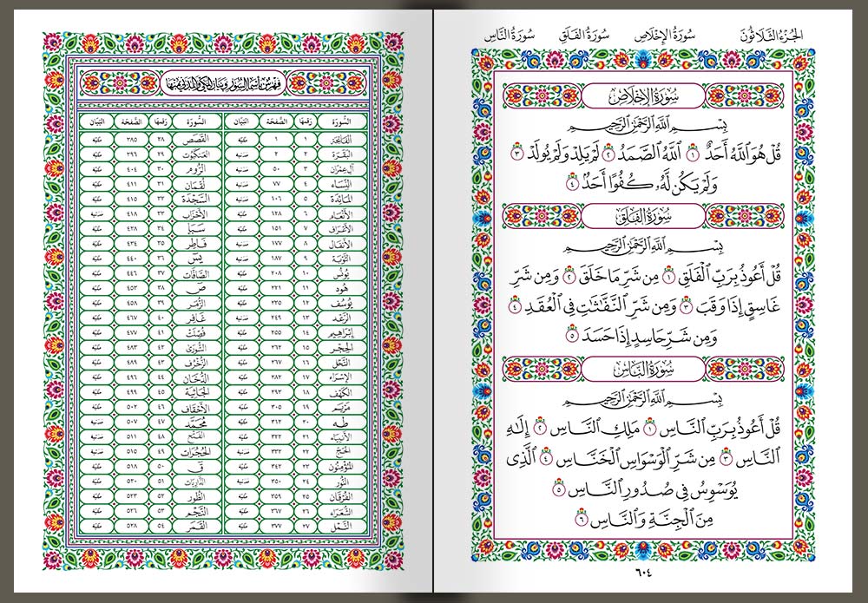Click index entry الفاتحة
The image size is (868, 603).
[342, 140]
